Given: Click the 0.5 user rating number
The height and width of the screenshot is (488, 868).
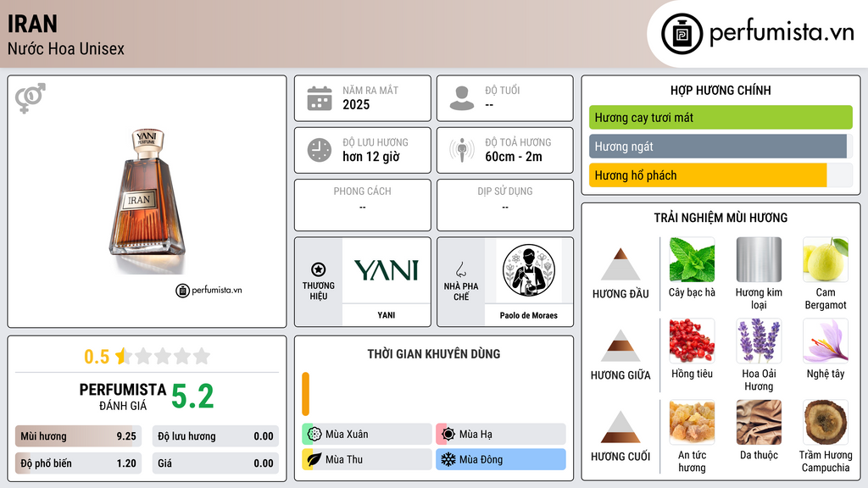Looking at the screenshot, I should coord(97,357).
